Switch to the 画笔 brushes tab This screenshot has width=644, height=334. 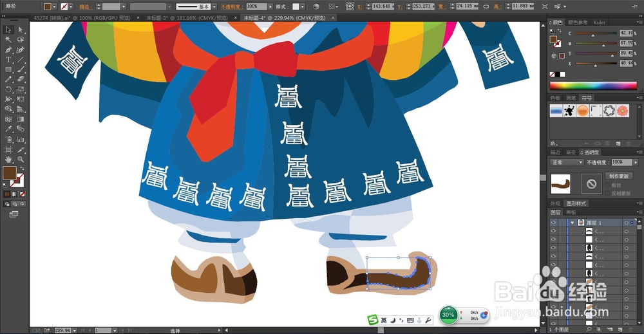571,98
